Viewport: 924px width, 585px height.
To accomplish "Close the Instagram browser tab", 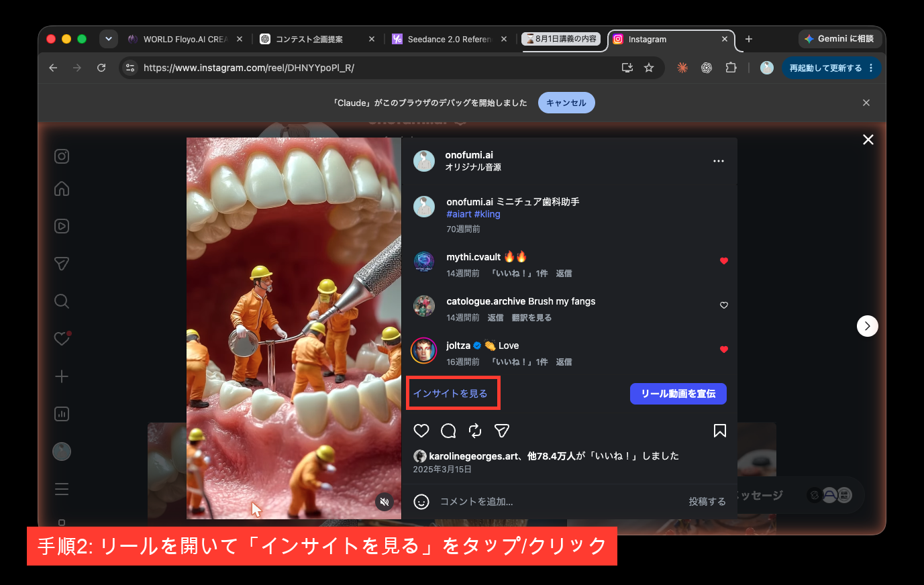I will point(725,40).
